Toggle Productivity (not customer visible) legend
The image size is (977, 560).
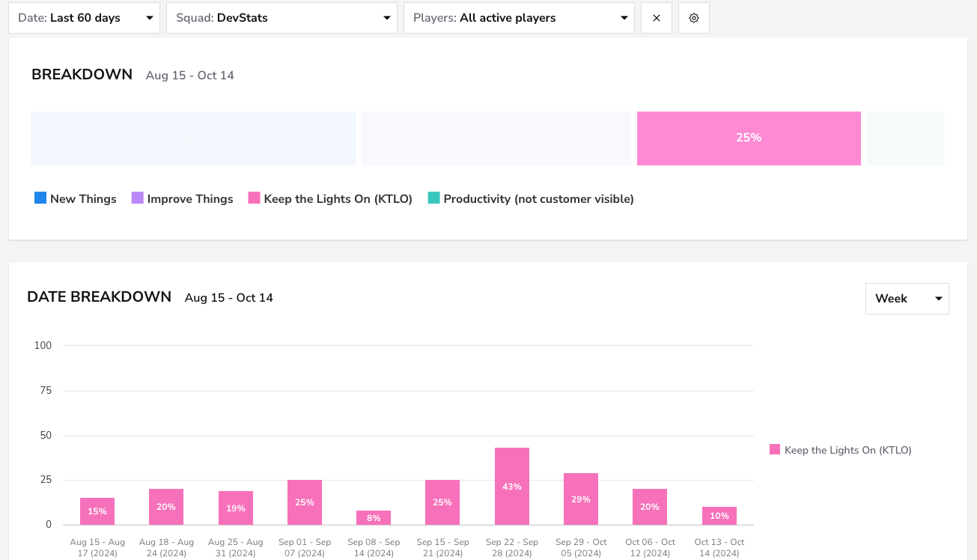coord(531,198)
